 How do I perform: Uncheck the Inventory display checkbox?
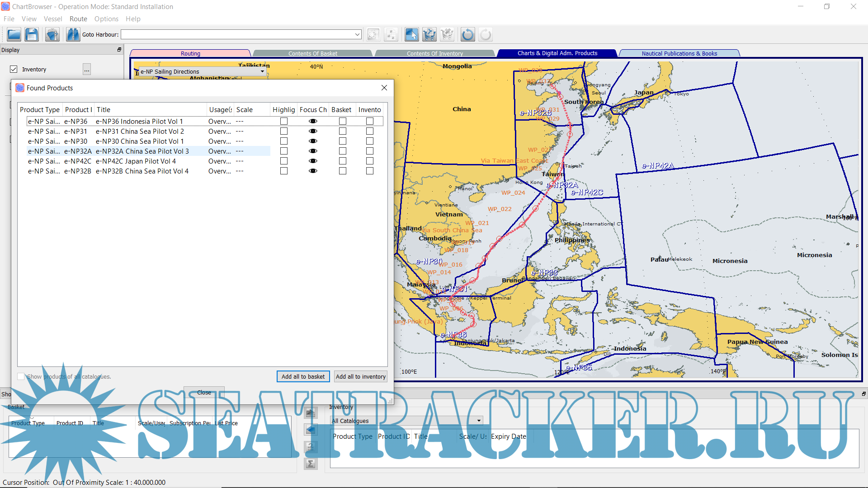point(14,69)
